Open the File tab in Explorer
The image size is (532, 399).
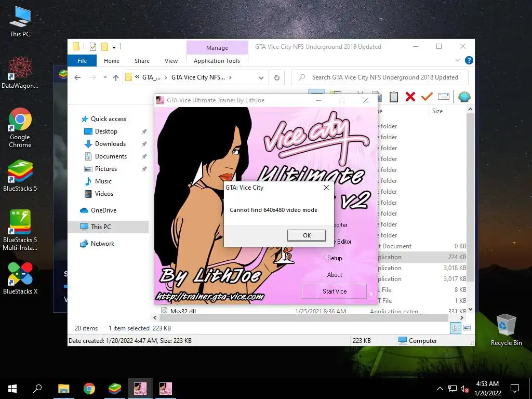click(82, 61)
